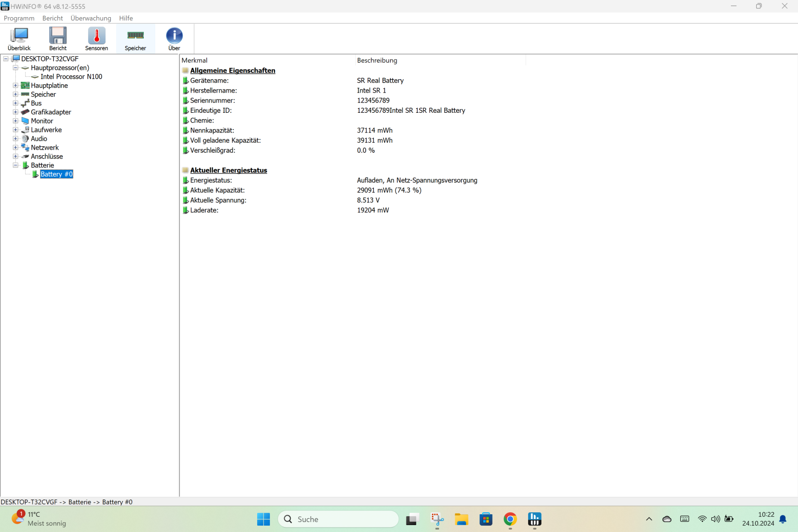Click the Bericht save report icon
This screenshot has width=798, height=532.
point(58,38)
